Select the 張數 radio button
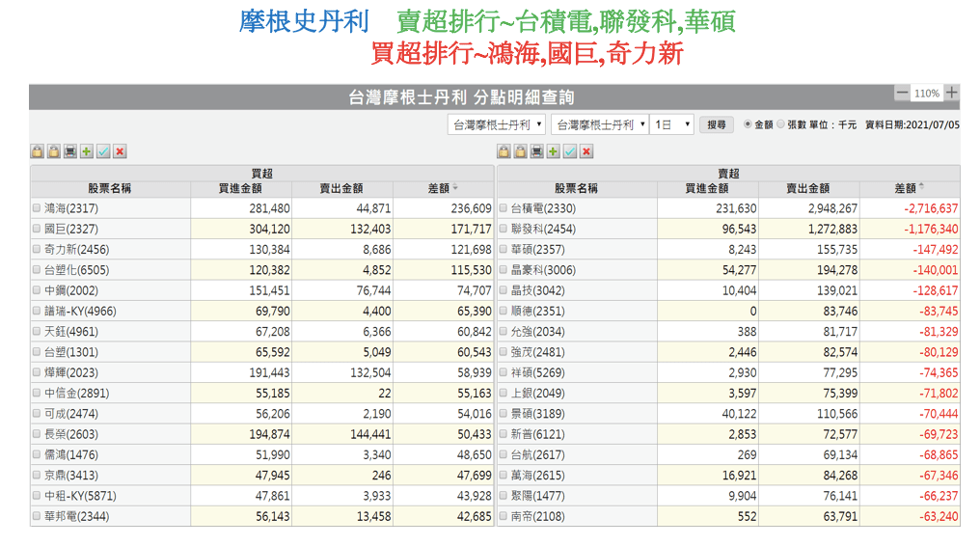 (780, 124)
